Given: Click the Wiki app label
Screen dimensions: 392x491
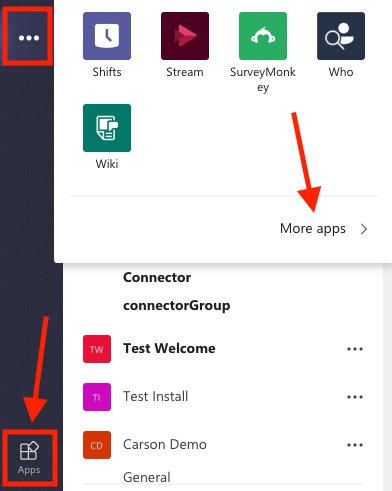Looking at the screenshot, I should 107,164.
